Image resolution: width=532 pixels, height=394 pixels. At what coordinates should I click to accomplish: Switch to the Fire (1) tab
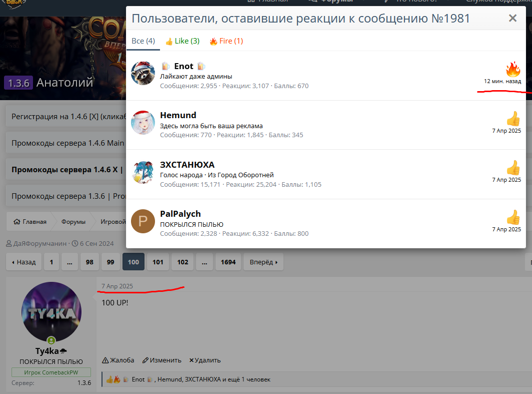226,41
